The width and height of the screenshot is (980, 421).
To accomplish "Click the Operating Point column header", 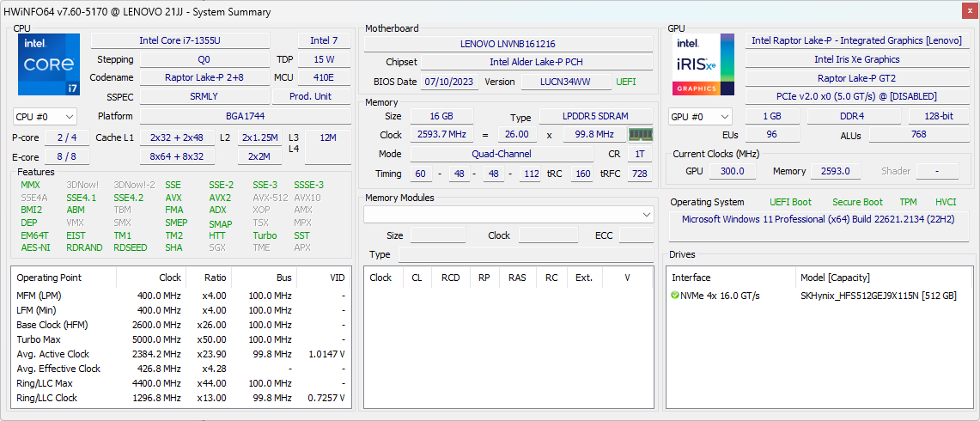I will [x=49, y=278].
